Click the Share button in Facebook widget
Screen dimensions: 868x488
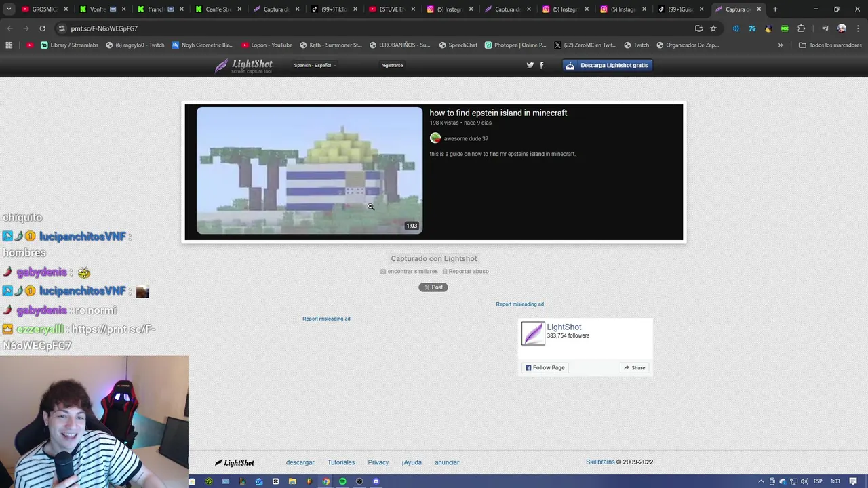635,368
